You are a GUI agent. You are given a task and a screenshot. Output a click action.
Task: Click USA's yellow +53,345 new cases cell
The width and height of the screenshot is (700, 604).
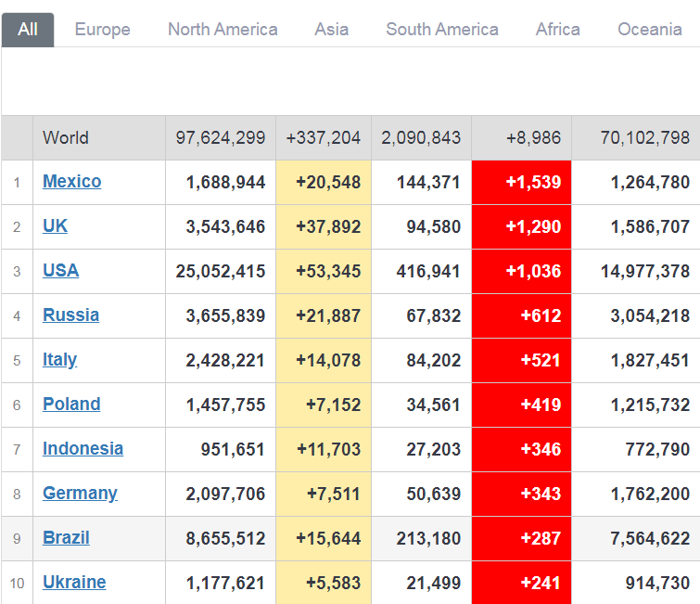(324, 272)
